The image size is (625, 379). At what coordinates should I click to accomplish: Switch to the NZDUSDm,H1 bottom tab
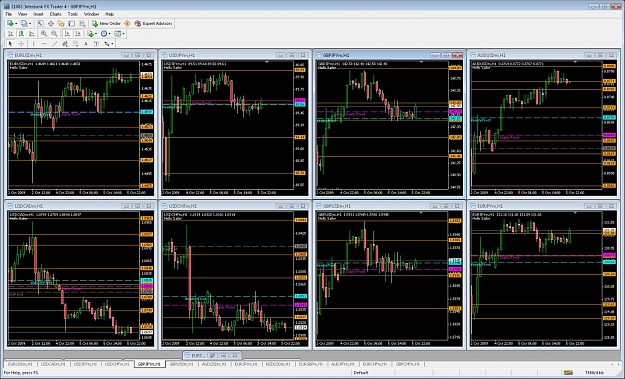278,364
